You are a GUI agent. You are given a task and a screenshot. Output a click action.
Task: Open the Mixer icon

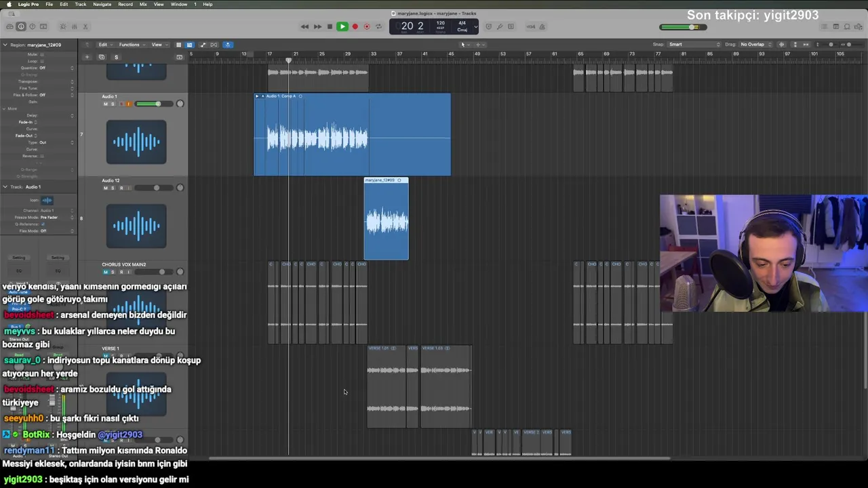pyautogui.click(x=74, y=26)
